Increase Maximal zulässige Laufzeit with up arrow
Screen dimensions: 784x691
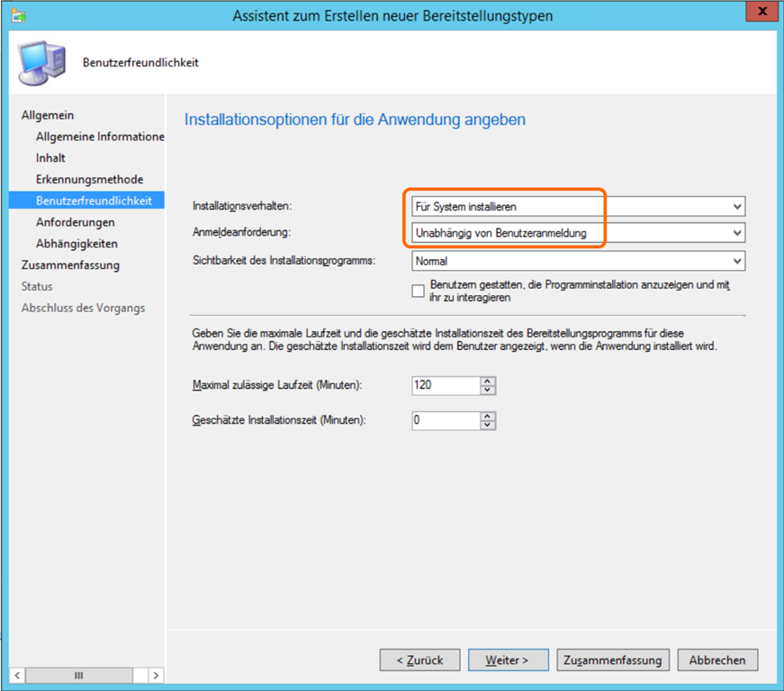tap(488, 381)
